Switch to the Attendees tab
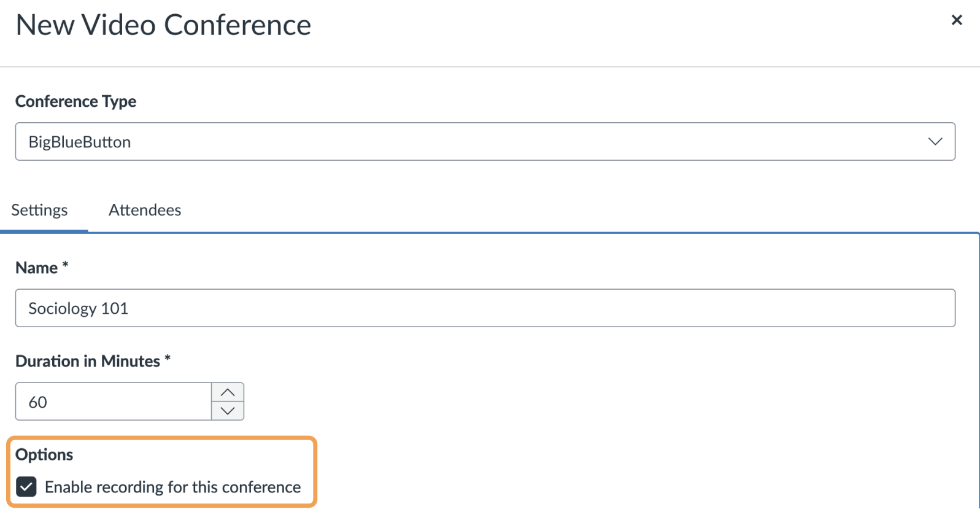 coord(145,210)
